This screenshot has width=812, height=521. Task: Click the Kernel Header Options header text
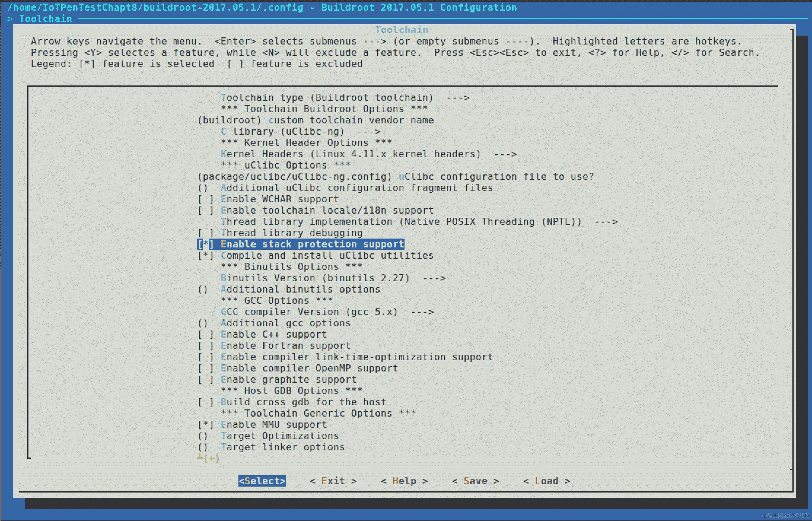(x=307, y=143)
